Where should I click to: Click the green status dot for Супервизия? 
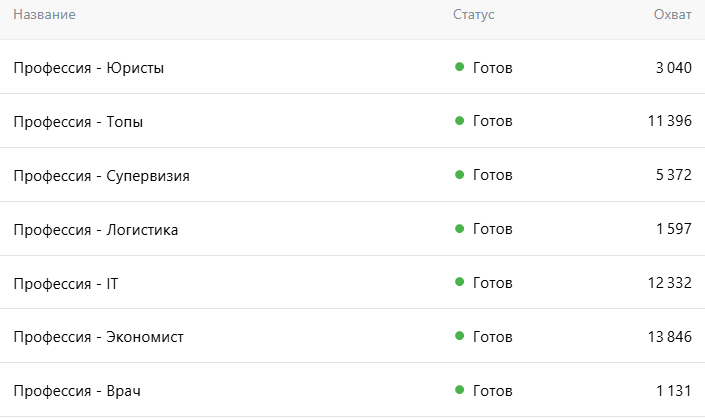click(460, 175)
